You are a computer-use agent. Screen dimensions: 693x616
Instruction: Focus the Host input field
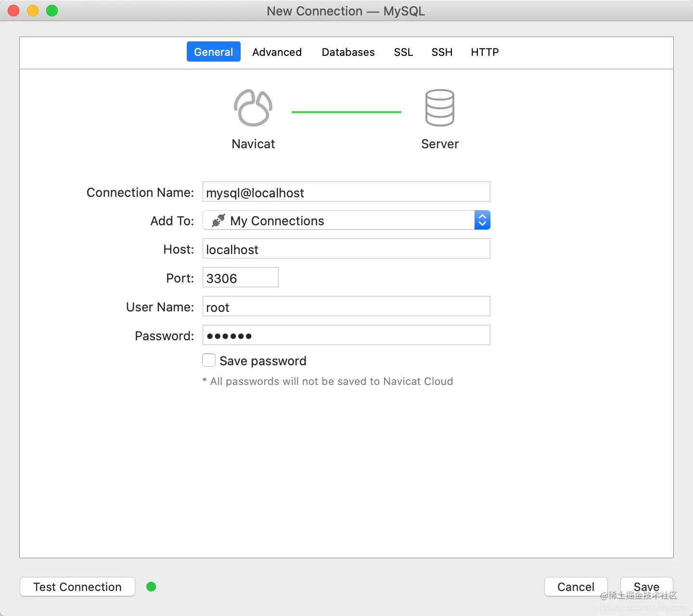pos(346,248)
